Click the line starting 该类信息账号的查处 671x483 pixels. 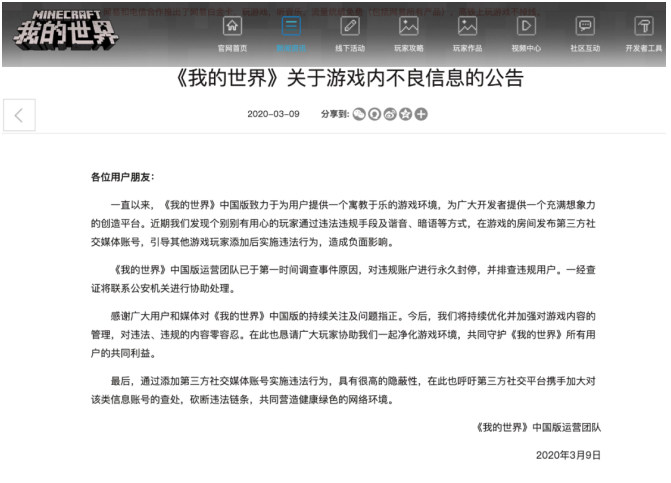(x=242, y=400)
